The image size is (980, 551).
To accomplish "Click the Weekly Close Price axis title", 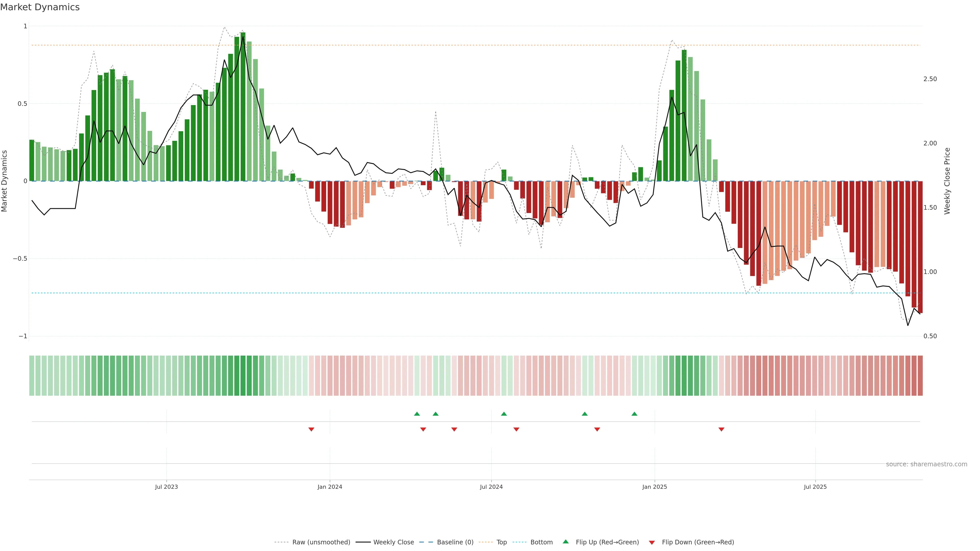I will point(947,181).
